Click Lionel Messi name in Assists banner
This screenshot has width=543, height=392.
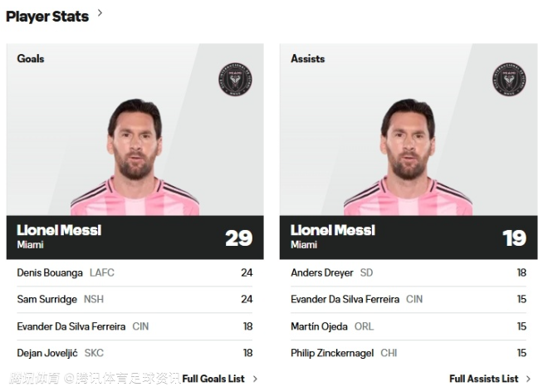[333, 230]
